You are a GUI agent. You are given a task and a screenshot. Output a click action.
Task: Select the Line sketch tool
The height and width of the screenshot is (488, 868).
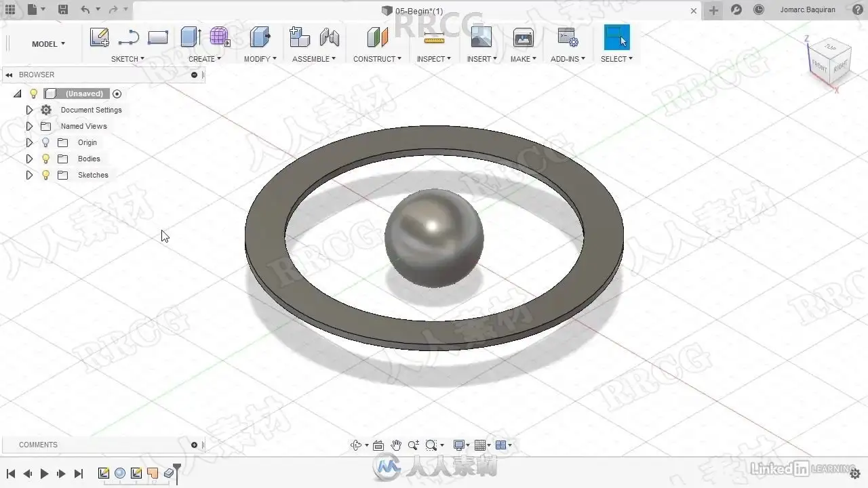click(128, 37)
